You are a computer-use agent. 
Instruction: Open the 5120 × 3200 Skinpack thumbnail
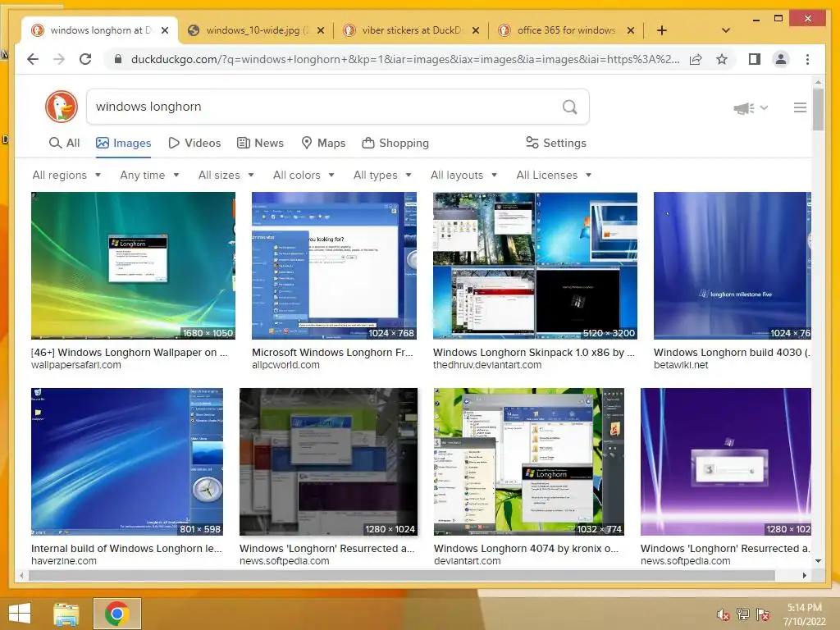pos(535,266)
